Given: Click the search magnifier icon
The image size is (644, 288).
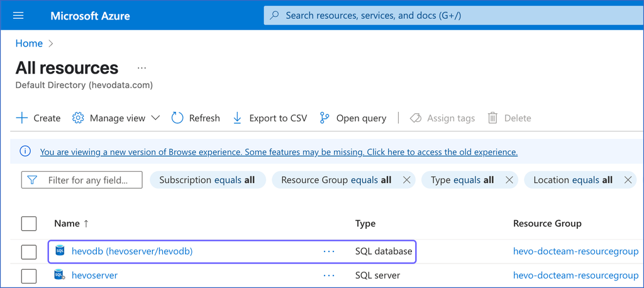Looking at the screenshot, I should coord(274,16).
